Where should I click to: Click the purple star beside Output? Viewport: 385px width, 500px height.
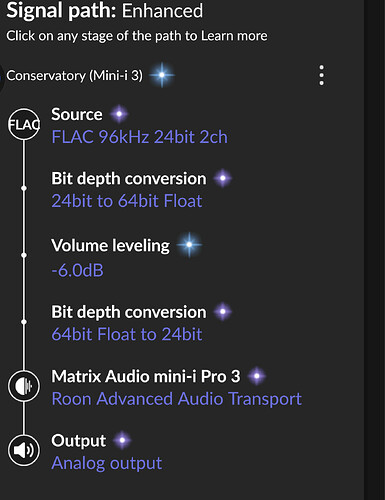(x=122, y=440)
